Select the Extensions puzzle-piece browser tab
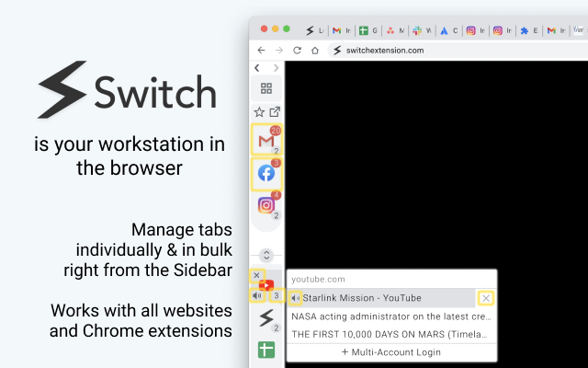588x368 pixels. [529, 30]
